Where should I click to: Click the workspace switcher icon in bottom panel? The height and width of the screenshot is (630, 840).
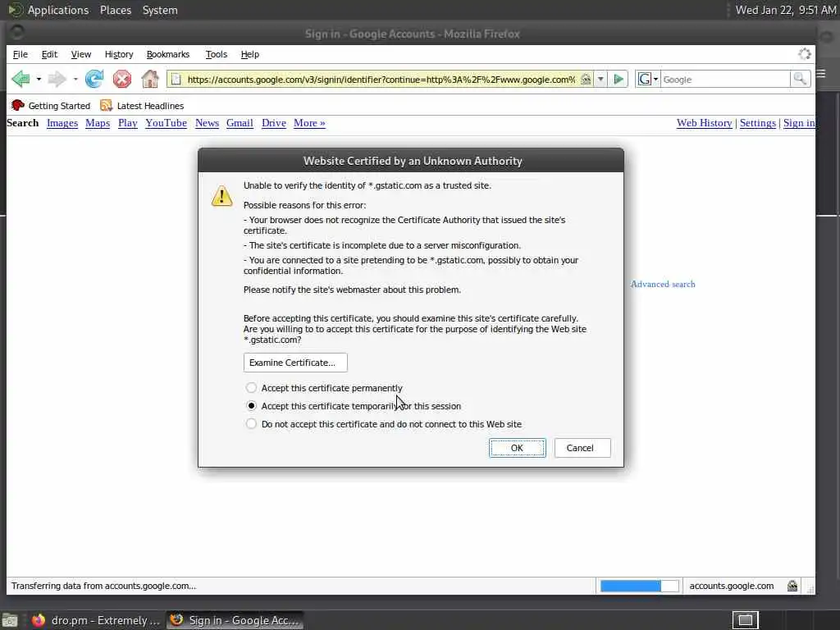745,620
